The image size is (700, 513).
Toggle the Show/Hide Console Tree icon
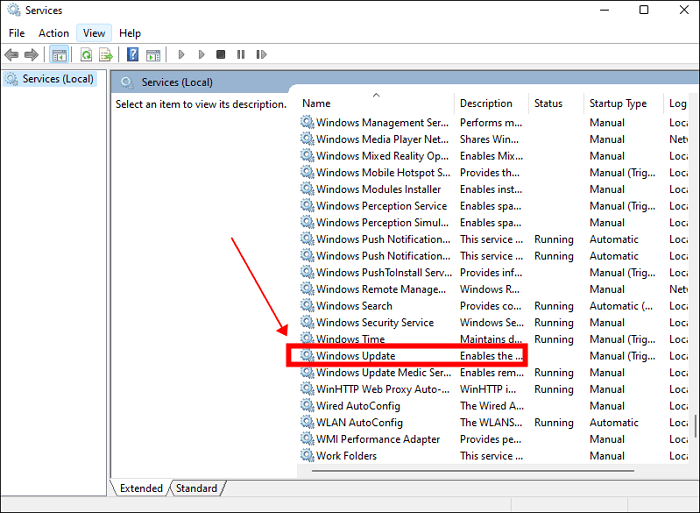point(59,55)
